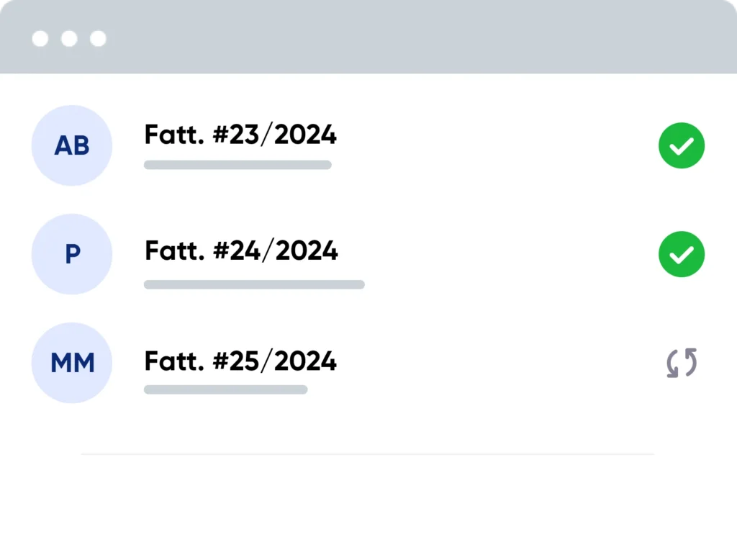The width and height of the screenshot is (737, 560).
Task: Open invoice Fatt. #24/2024
Action: (241, 250)
